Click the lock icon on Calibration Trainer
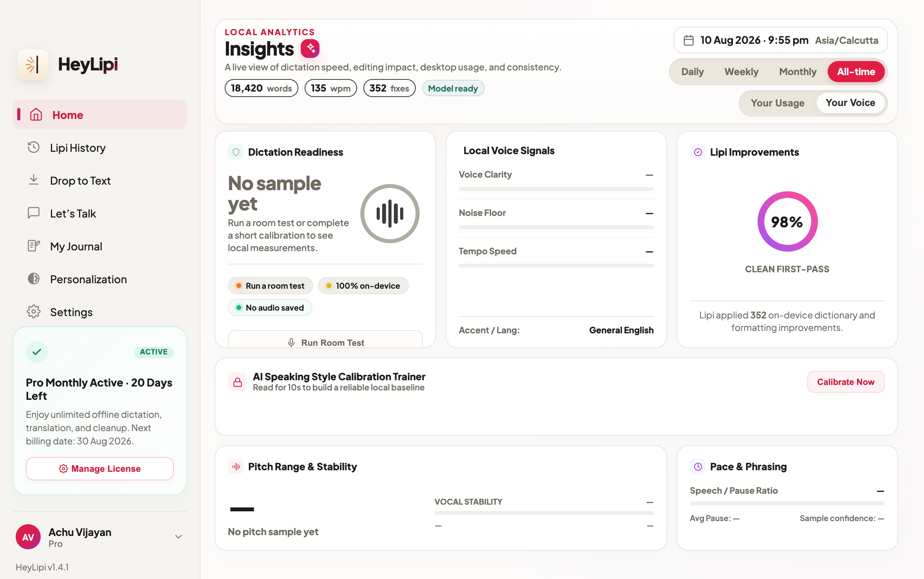 pyautogui.click(x=238, y=382)
